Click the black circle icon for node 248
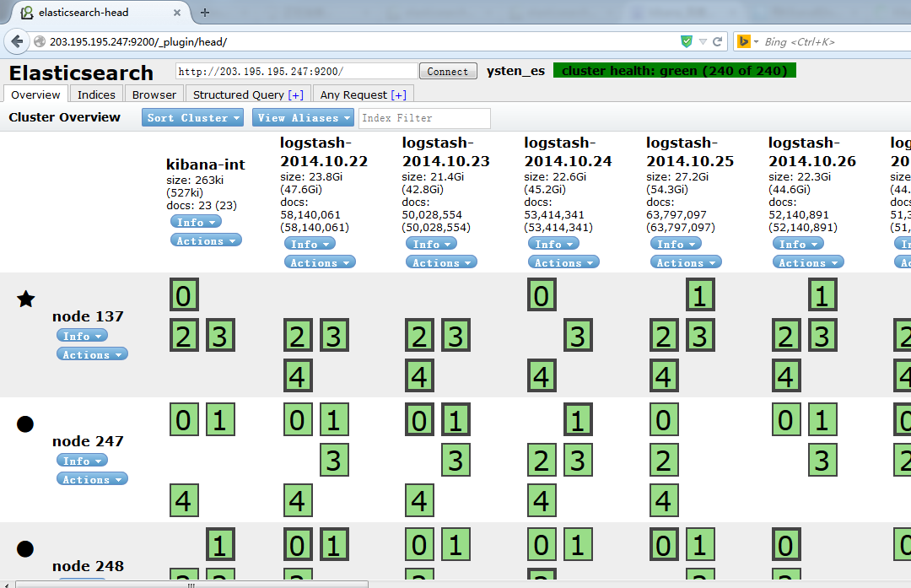Viewport: 911px width, 588px height. click(25, 549)
